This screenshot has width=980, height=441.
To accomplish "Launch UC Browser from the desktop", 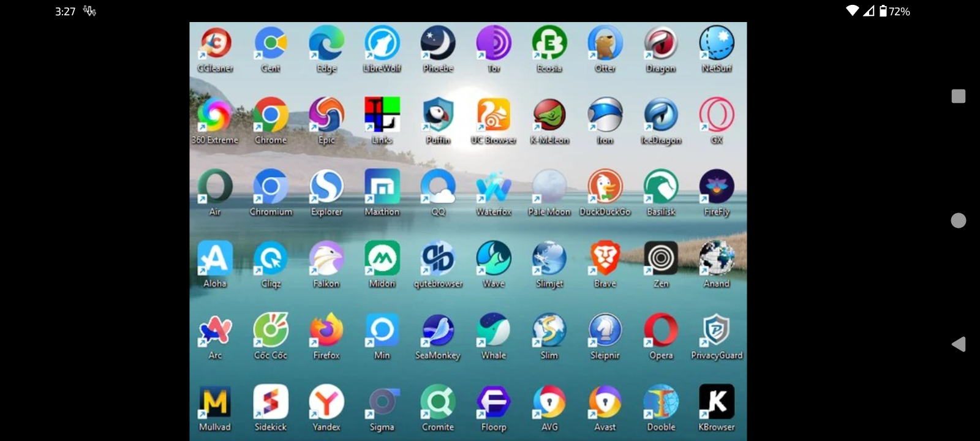I will click(x=494, y=115).
